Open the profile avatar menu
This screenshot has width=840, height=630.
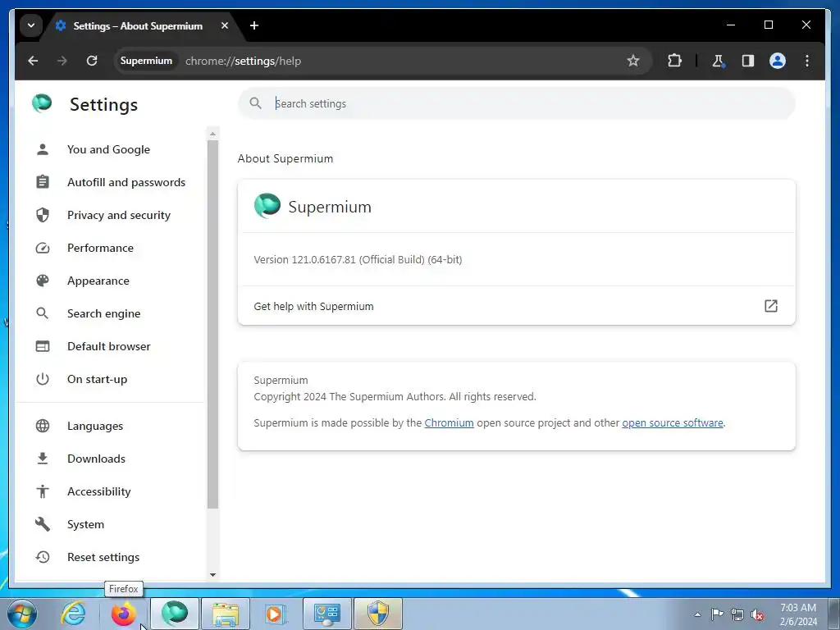(x=778, y=61)
